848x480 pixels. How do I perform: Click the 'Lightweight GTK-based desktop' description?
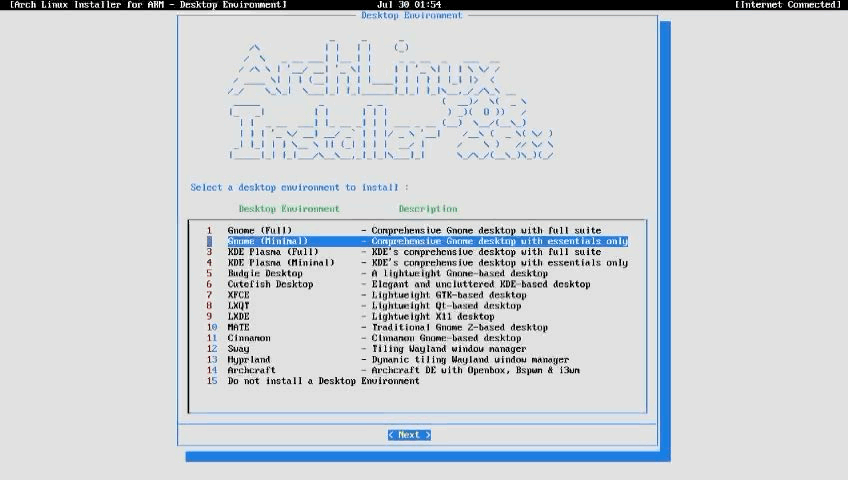(x=449, y=295)
